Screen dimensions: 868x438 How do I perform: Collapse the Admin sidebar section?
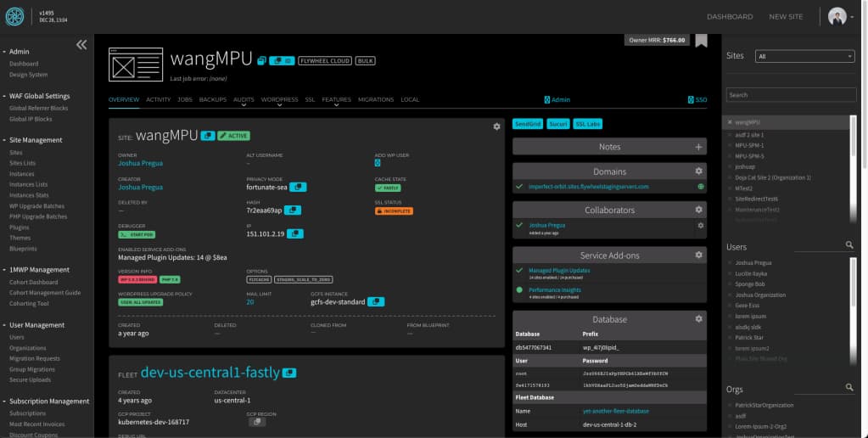click(x=4, y=52)
